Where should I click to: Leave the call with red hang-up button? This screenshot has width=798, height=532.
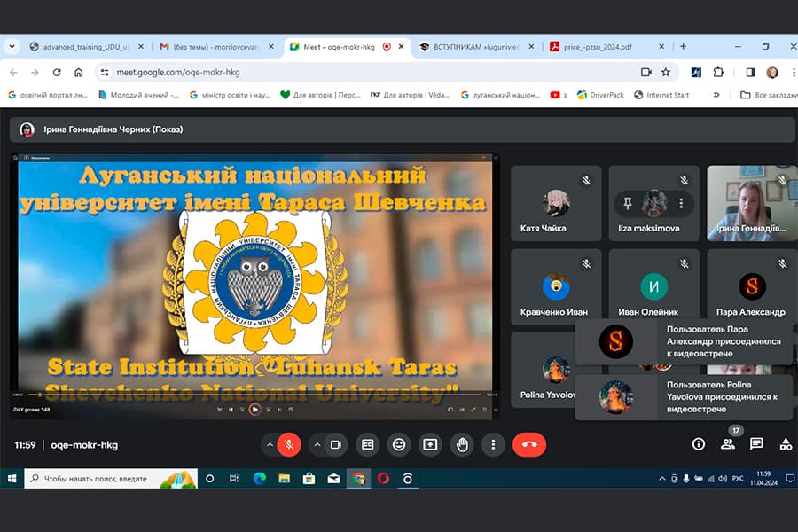click(x=529, y=444)
